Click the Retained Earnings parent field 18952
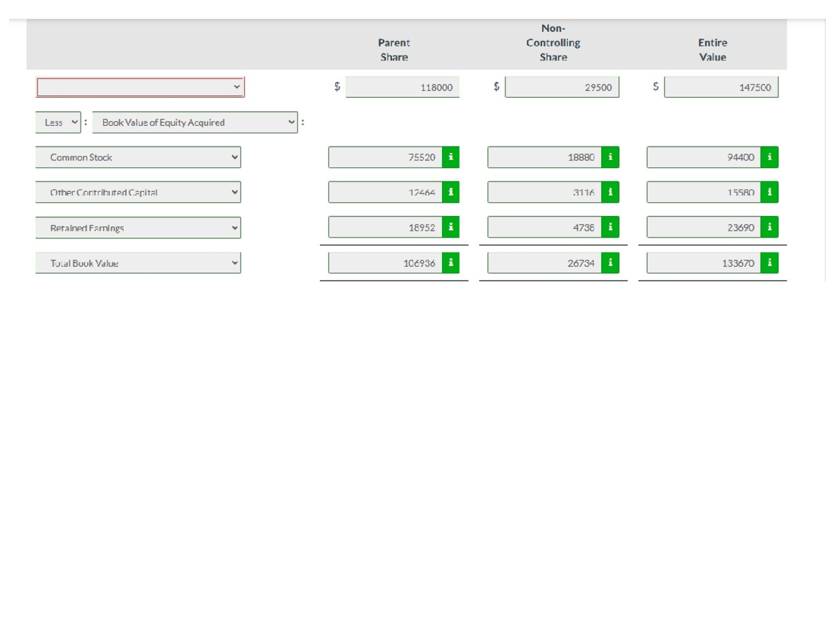834x644 pixels. tap(385, 227)
